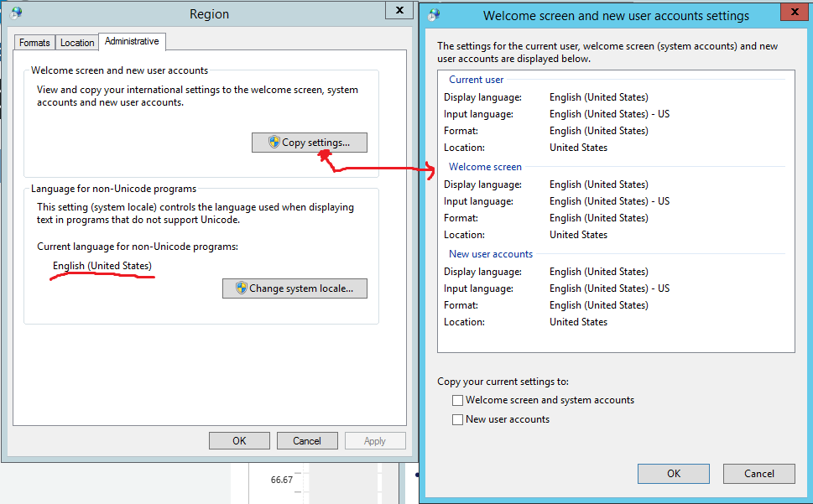Click the greyed Apply button in Region dialog
The image size is (813, 504).
[x=375, y=441]
